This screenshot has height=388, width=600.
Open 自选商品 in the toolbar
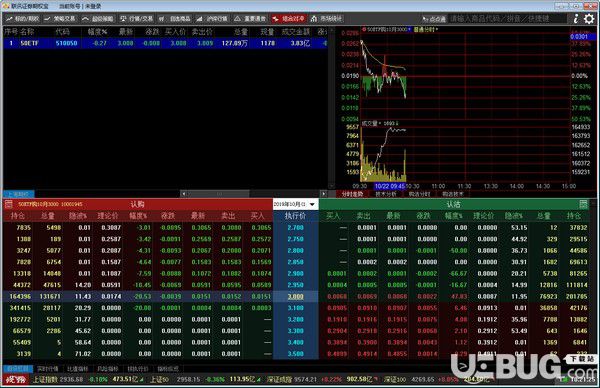click(x=175, y=18)
